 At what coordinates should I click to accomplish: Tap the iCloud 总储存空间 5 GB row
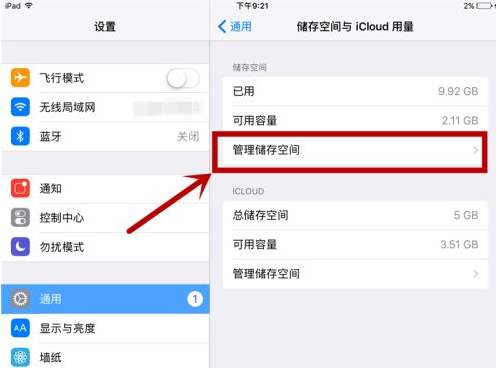355,215
